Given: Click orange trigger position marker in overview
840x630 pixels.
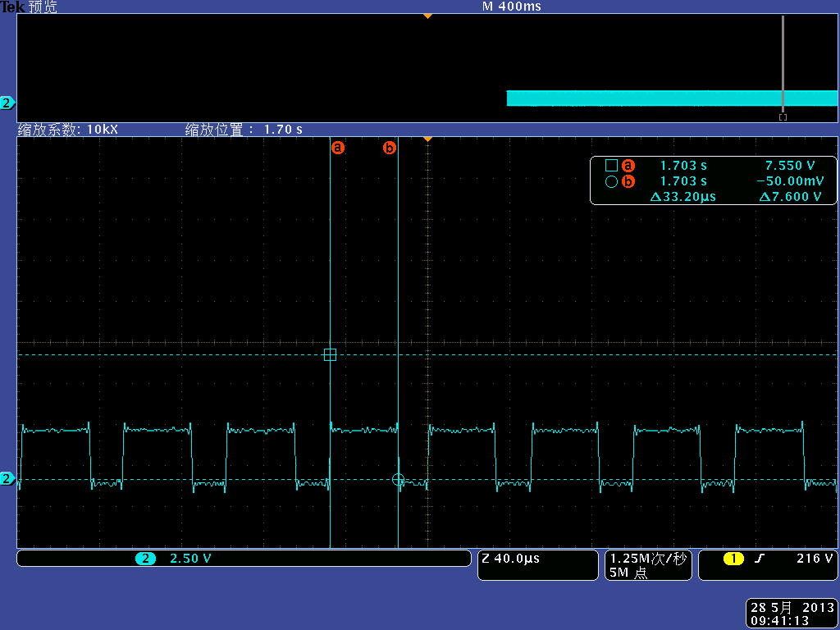Looking at the screenshot, I should (x=427, y=16).
